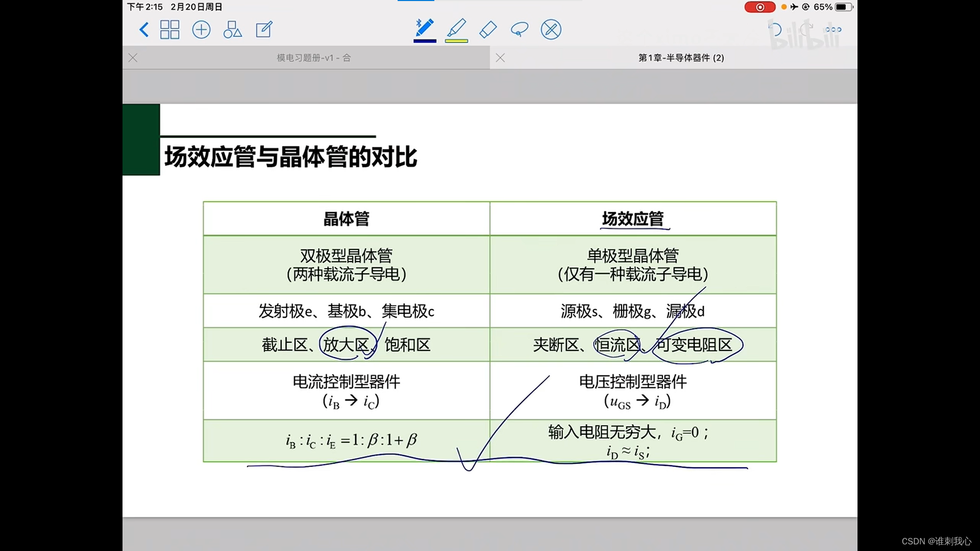Select the eraser tool

[488, 30]
